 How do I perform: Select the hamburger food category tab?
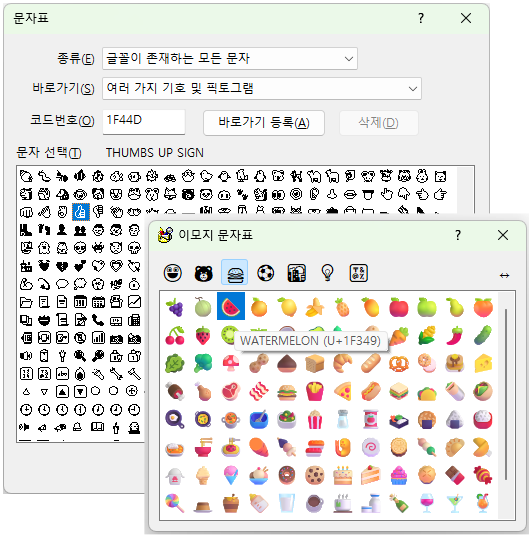234,272
